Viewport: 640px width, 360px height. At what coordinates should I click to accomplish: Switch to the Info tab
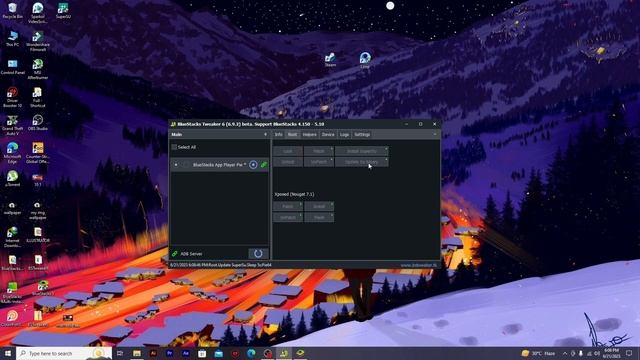tap(278, 134)
